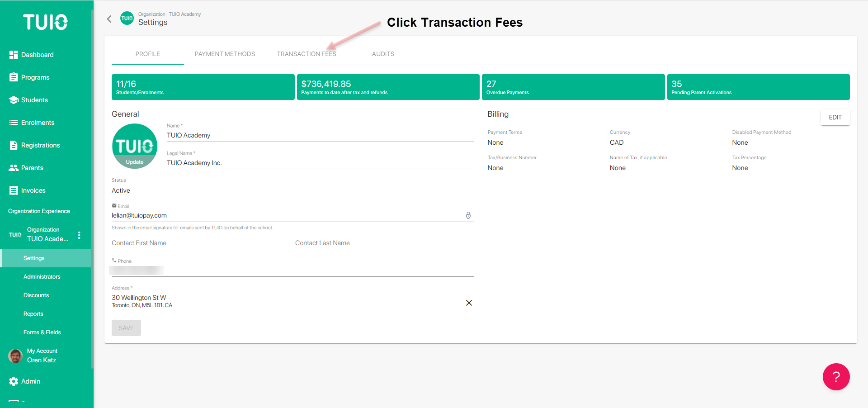Switch to the Payment Methods tab

(x=225, y=54)
